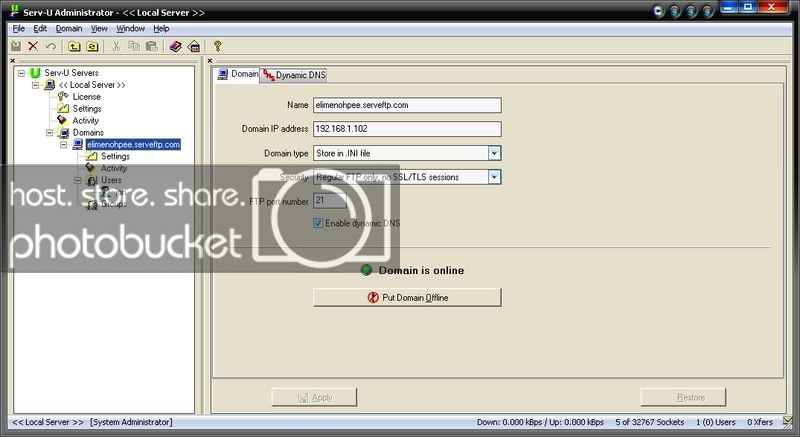
Task: Select License in the server tree
Action: pyautogui.click(x=86, y=96)
